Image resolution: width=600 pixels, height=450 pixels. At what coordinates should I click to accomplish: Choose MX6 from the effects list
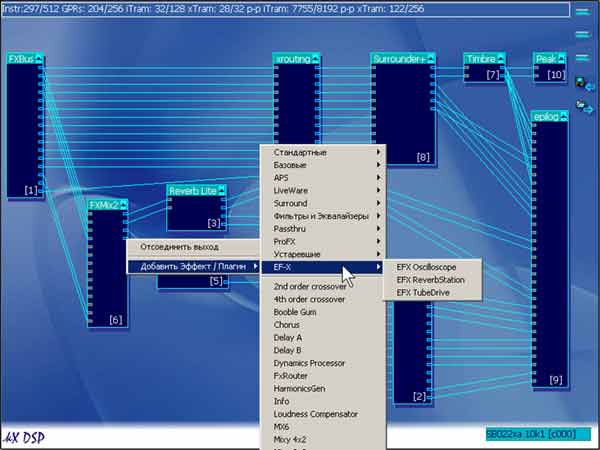tap(323, 427)
